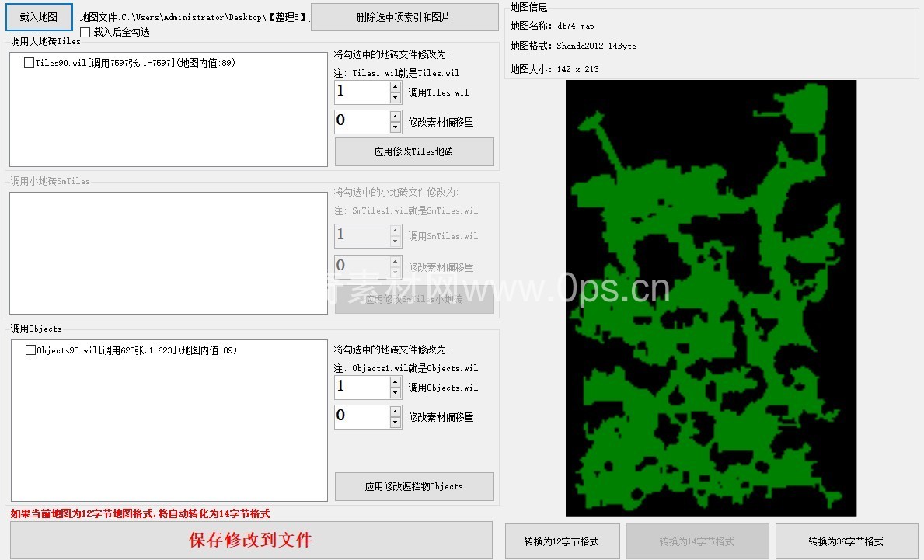Click 应用修改遮挡物Objects button
The width and height of the screenshot is (924, 560).
click(414, 487)
